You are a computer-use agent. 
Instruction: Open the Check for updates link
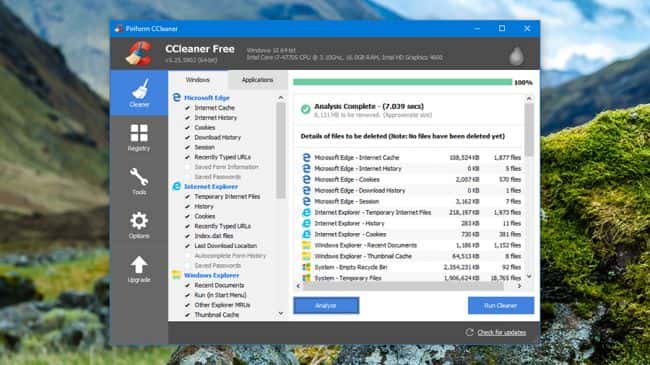click(x=502, y=333)
